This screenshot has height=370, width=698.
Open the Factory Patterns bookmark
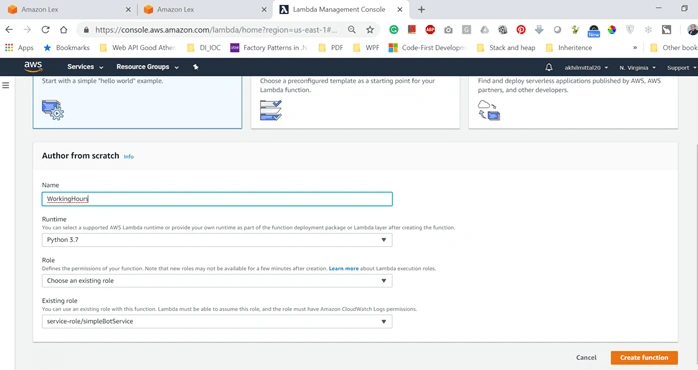pyautogui.click(x=269, y=48)
